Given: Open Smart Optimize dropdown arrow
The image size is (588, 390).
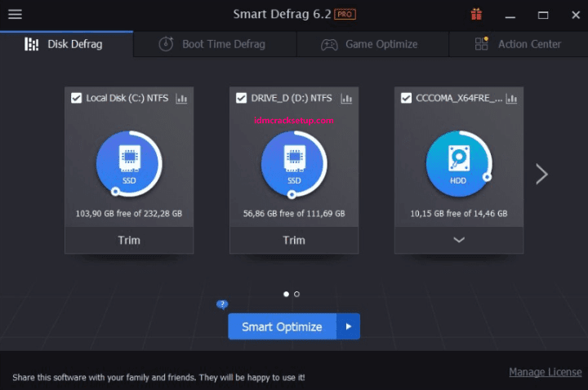Looking at the screenshot, I should [x=349, y=326].
